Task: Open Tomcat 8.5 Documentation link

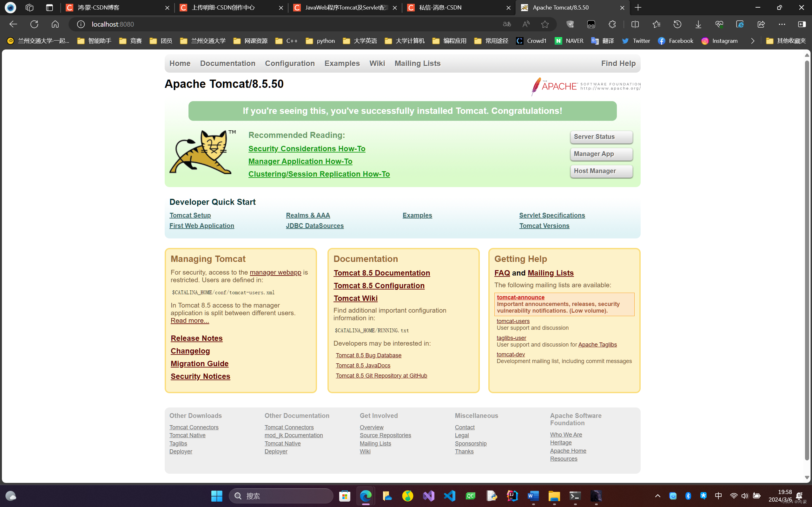Action: [x=381, y=273]
